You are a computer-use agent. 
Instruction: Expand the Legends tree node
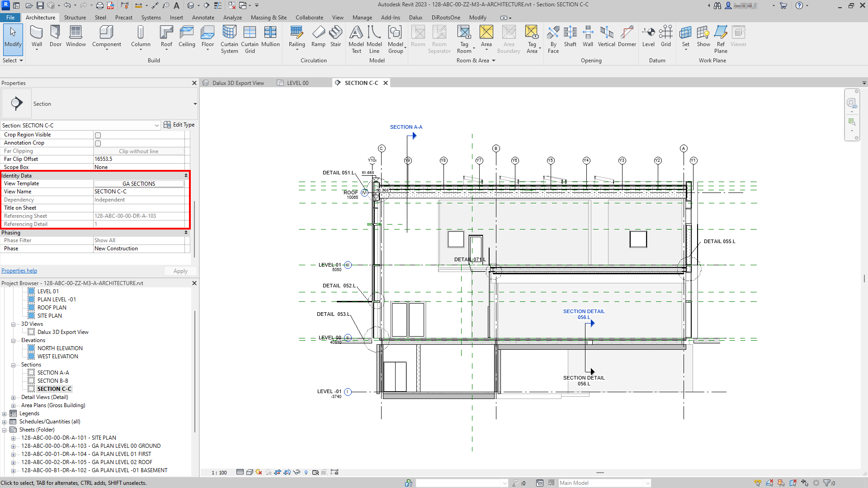coord(5,414)
